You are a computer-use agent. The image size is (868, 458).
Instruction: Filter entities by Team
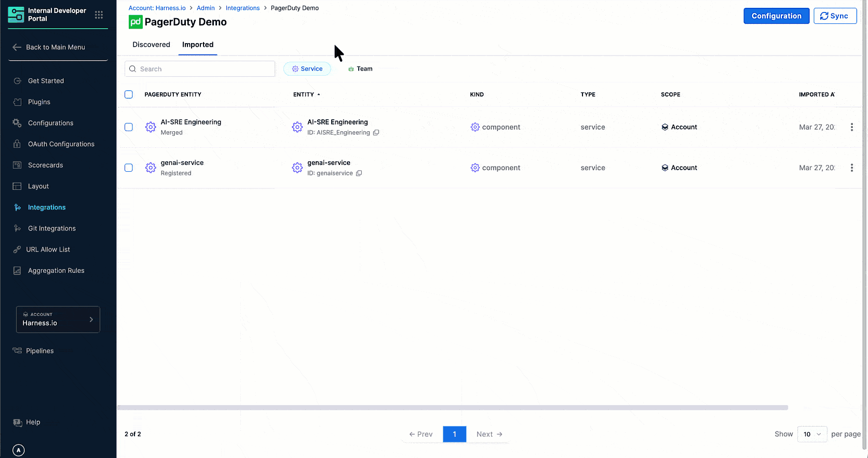[x=360, y=69]
